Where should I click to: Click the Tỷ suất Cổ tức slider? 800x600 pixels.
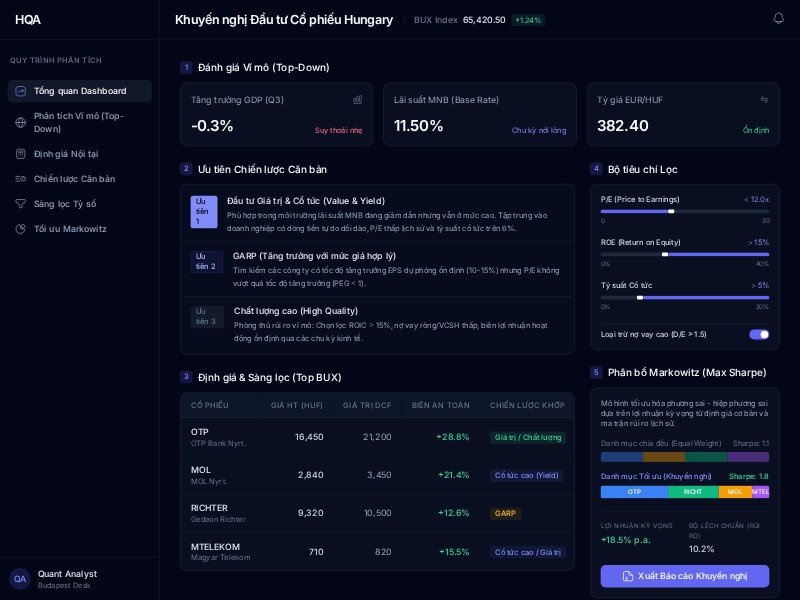[x=685, y=297]
